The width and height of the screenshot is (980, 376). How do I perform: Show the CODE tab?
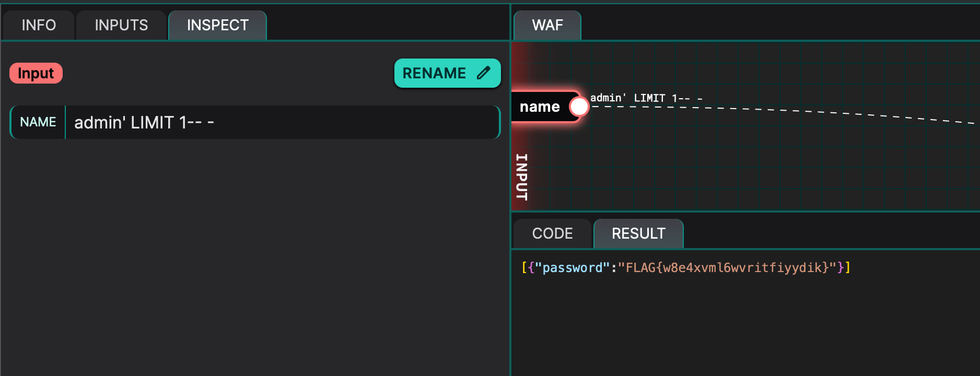[552, 233]
